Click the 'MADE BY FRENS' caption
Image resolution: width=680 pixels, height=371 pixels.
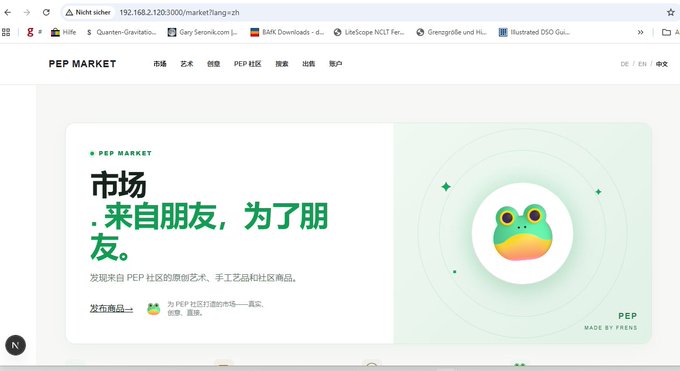point(611,328)
